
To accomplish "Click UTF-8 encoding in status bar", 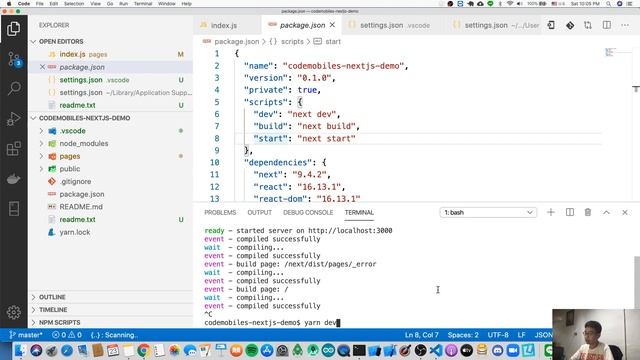I will pyautogui.click(x=498, y=335).
